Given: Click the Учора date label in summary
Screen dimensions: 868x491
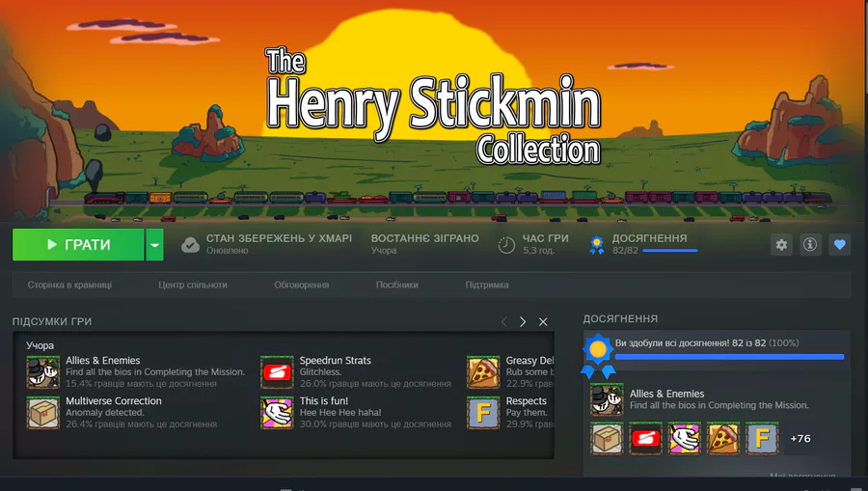Looking at the screenshot, I should 40,345.
